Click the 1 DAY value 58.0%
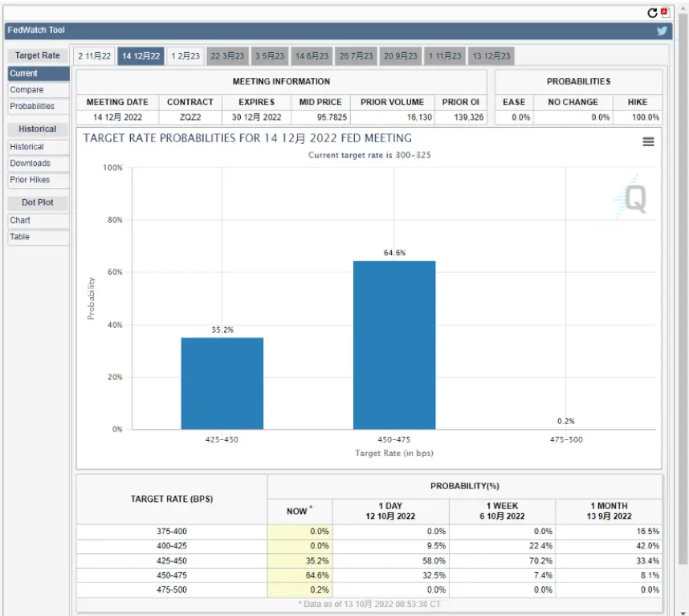Viewport: 689px width, 616px height. 434,561
